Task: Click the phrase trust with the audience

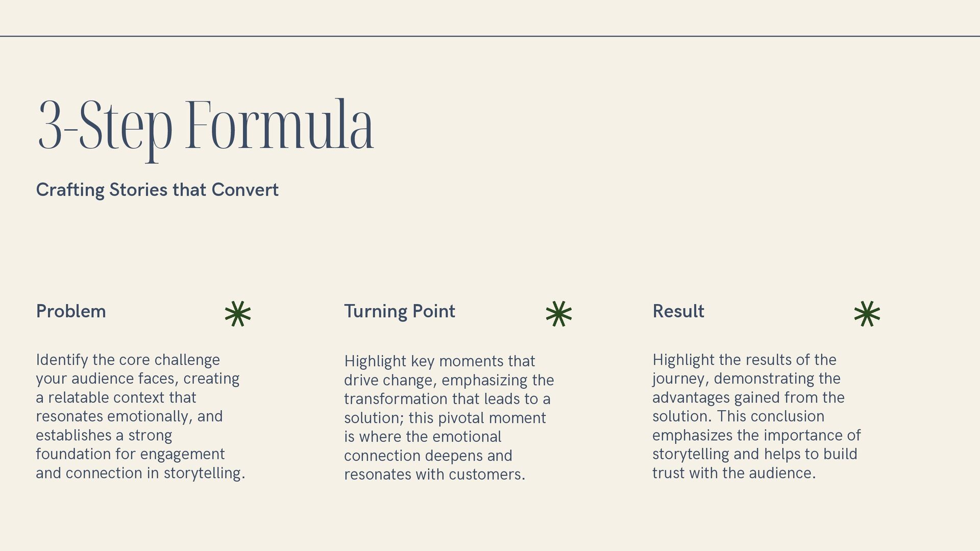Action: point(733,473)
